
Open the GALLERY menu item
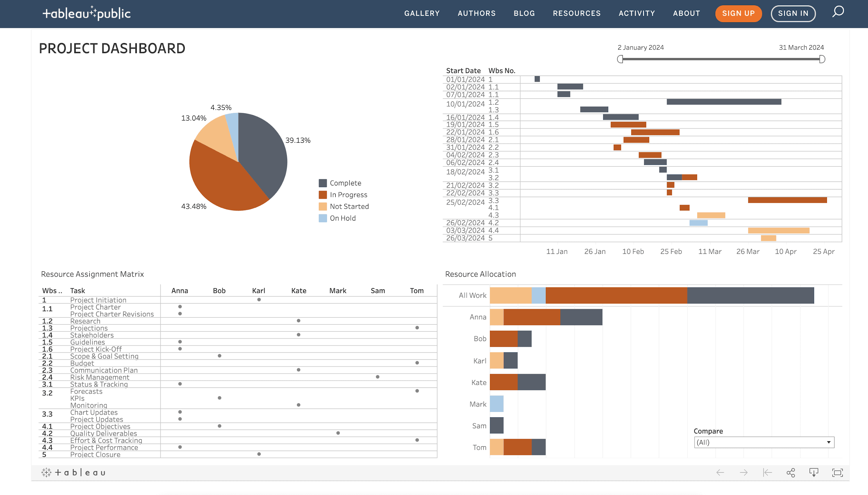(422, 13)
